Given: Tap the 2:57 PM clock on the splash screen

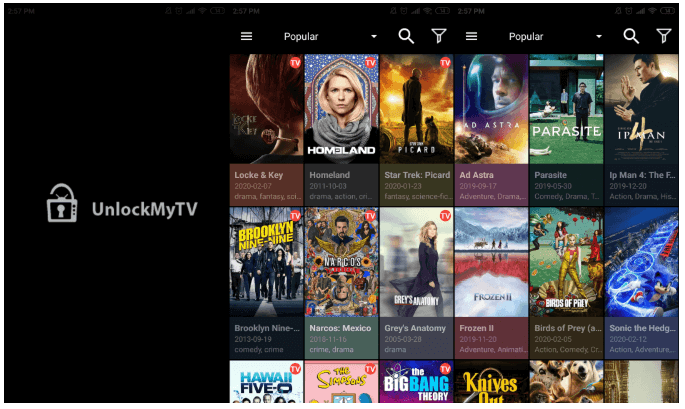Looking at the screenshot, I should click(x=21, y=11).
